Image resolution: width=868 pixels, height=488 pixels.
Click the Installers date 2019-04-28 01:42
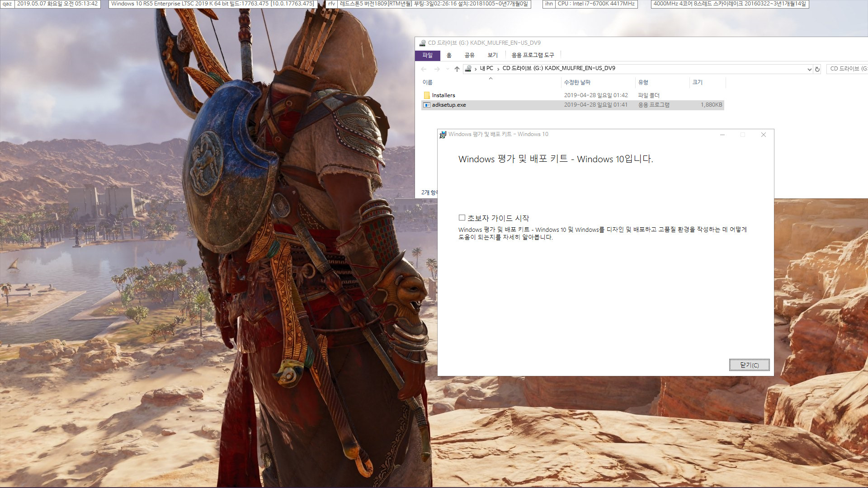click(x=596, y=95)
